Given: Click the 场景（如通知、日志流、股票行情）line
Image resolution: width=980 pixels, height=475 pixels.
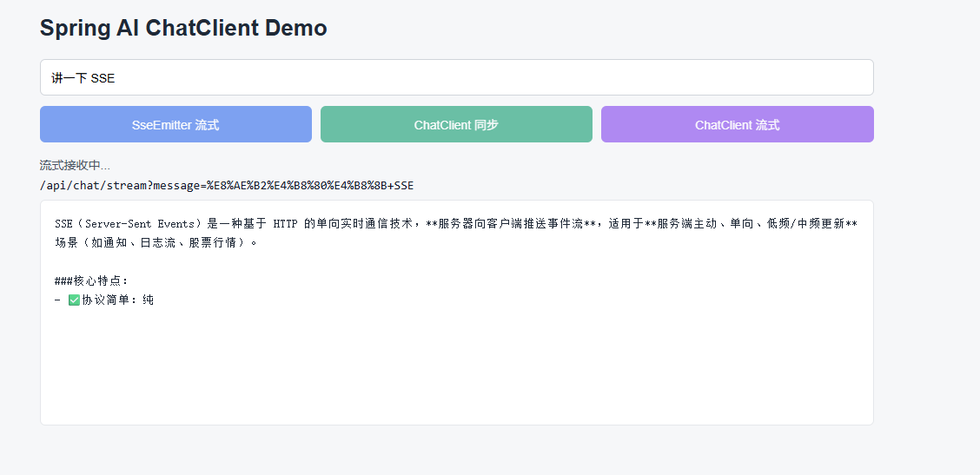Looking at the screenshot, I should [x=156, y=242].
